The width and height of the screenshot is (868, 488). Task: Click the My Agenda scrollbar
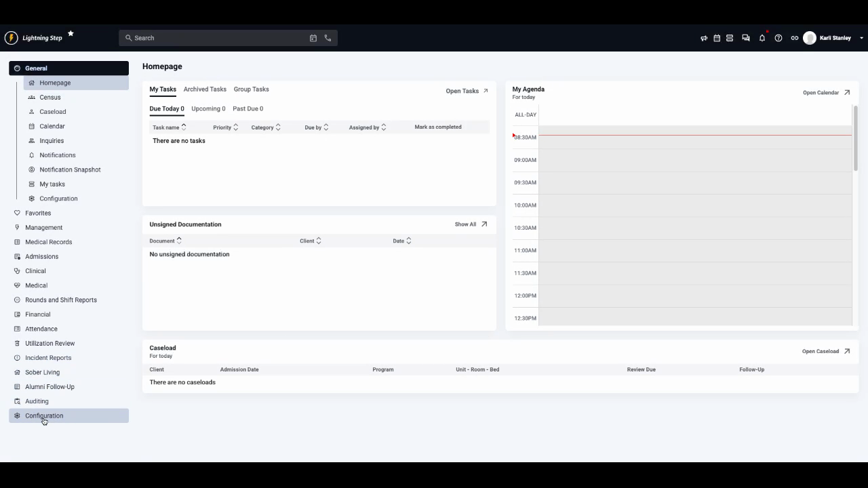(x=856, y=136)
